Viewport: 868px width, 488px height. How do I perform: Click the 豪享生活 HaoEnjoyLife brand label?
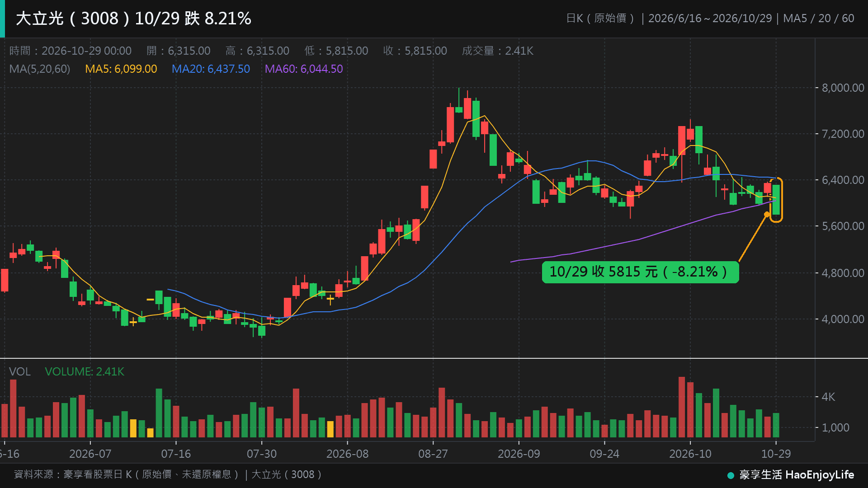pos(797,475)
